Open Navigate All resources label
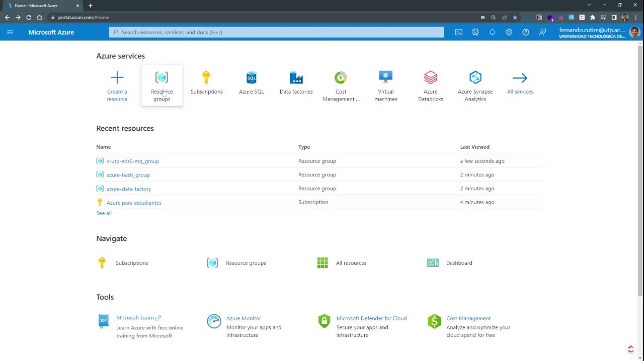 tap(351, 263)
